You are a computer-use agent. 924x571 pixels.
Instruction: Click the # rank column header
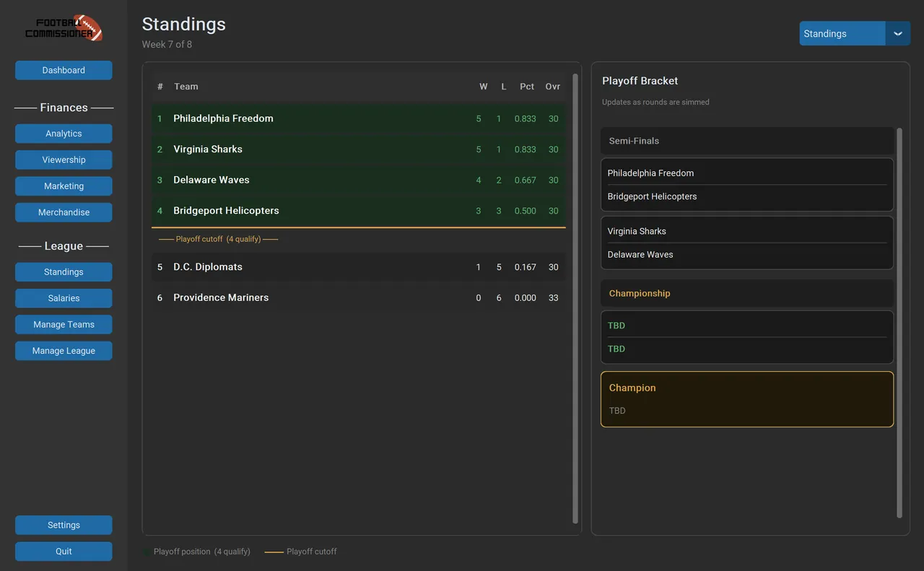pos(160,87)
